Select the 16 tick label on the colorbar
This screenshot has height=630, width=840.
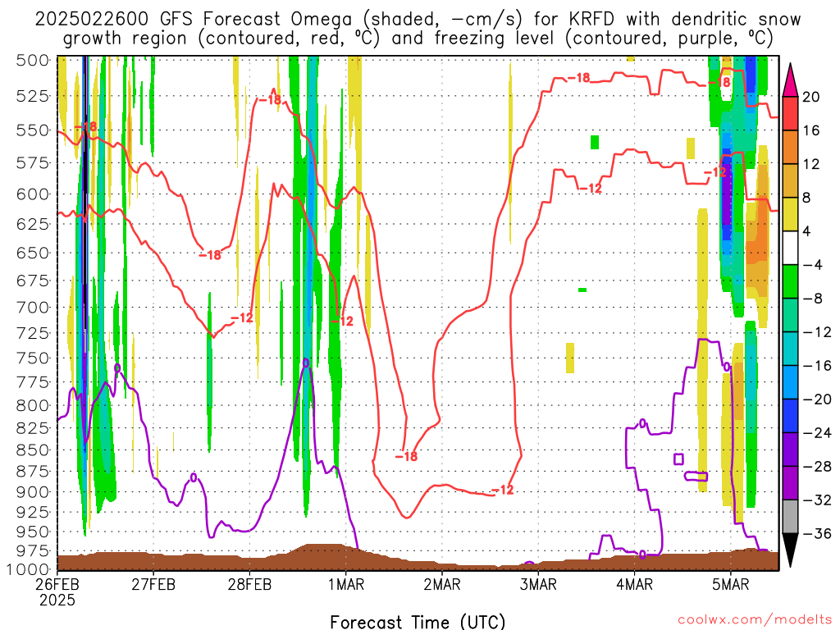[811, 130]
